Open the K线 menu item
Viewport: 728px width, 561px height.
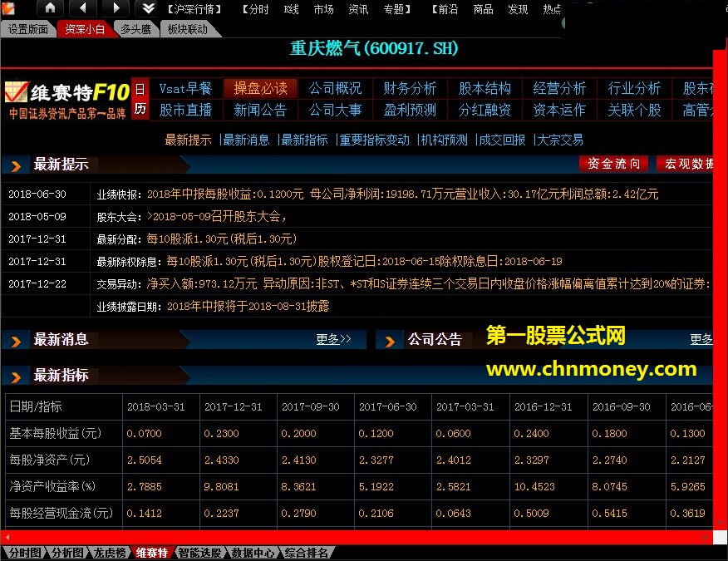click(x=291, y=9)
